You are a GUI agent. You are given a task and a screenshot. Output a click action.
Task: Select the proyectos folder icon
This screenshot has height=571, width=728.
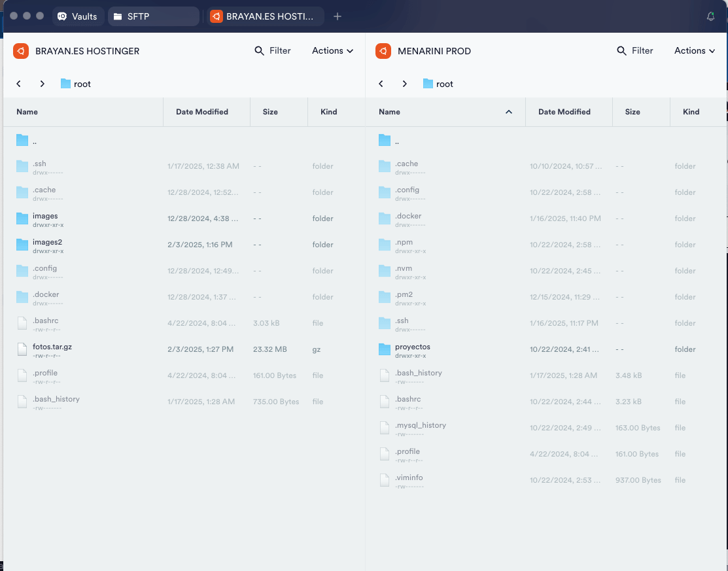(x=385, y=349)
